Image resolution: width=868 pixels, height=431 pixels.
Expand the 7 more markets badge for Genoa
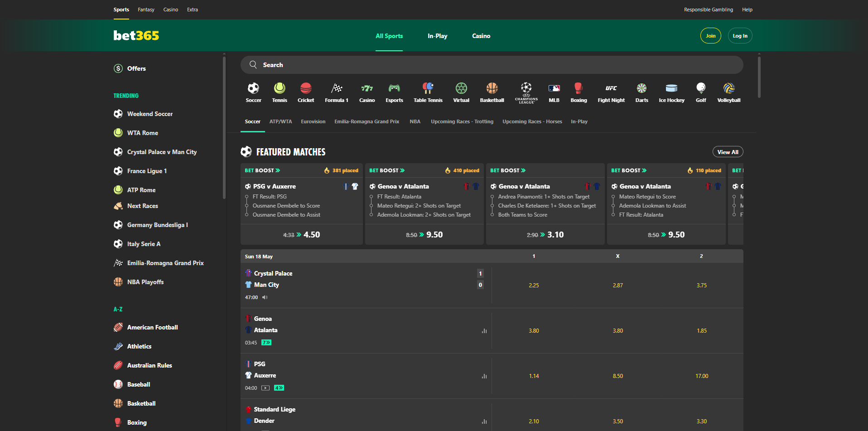click(266, 343)
